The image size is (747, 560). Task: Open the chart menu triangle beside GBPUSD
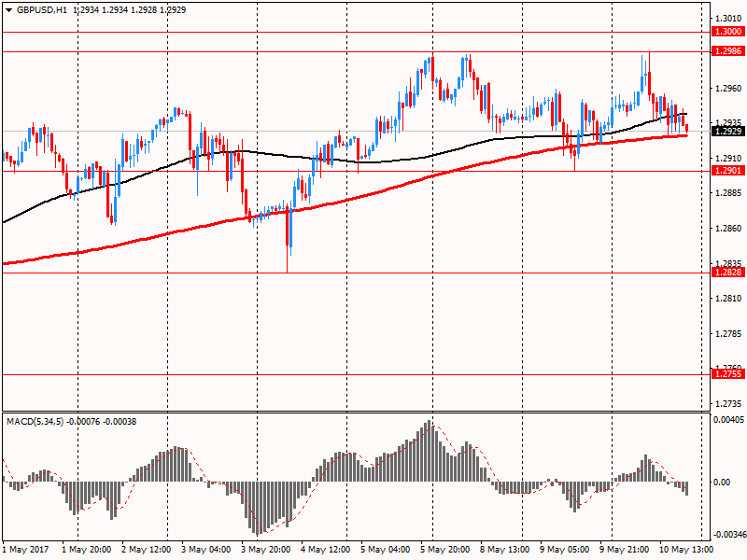tap(8, 10)
